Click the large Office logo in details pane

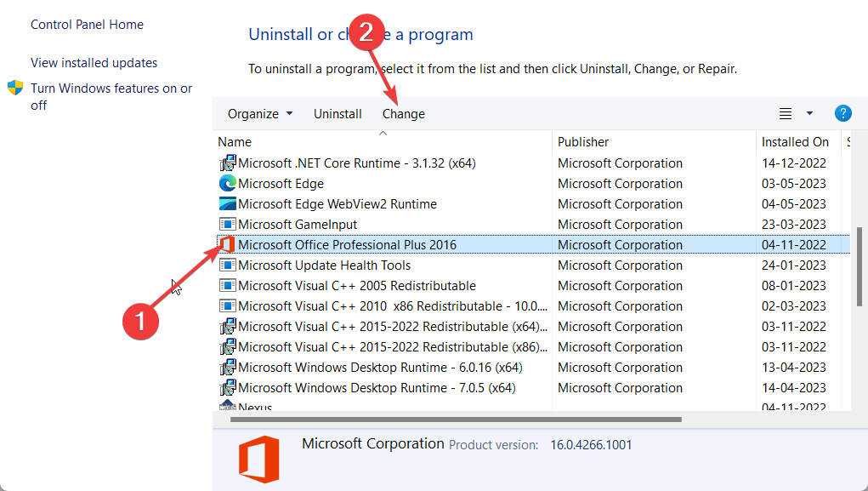[259, 459]
